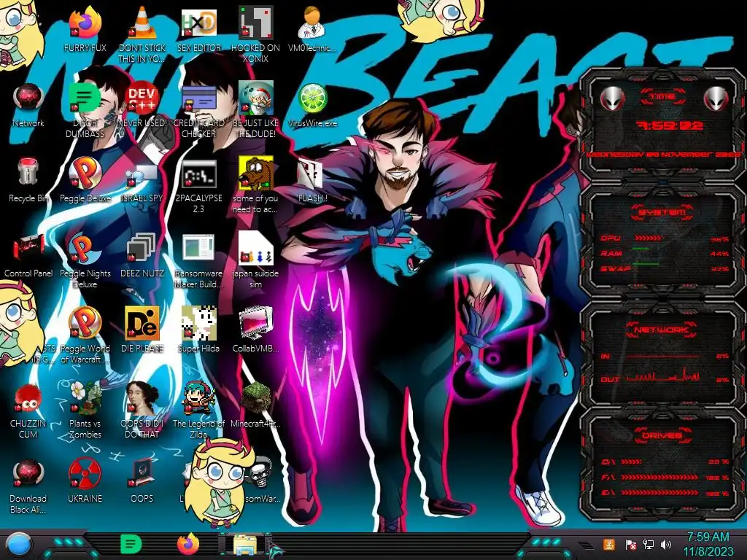Image resolution: width=747 pixels, height=560 pixels.
Task: Click the Java update tray icon
Action: (609, 544)
